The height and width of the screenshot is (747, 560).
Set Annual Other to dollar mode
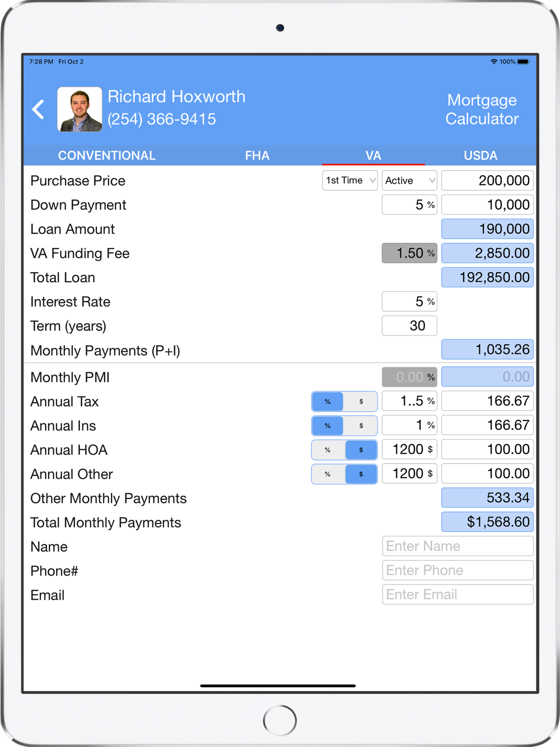(x=361, y=474)
